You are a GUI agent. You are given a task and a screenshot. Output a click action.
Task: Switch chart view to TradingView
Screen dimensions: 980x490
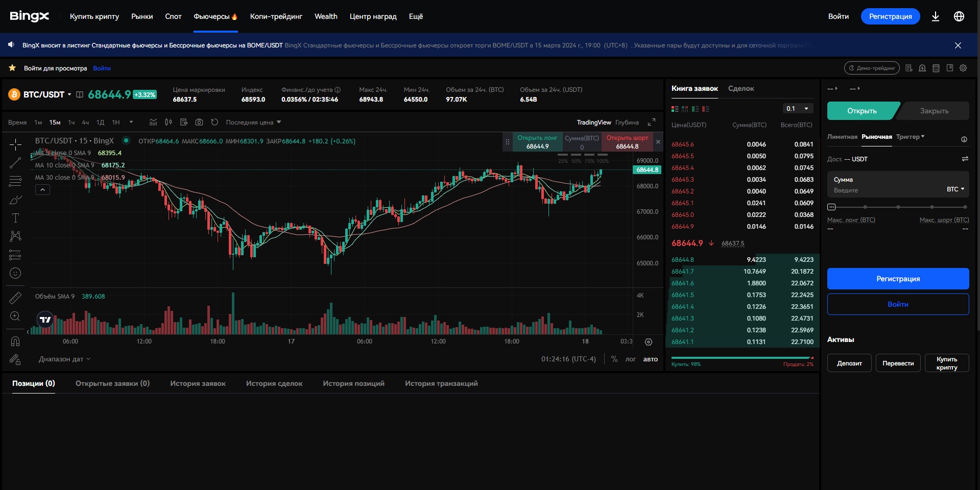coord(594,122)
